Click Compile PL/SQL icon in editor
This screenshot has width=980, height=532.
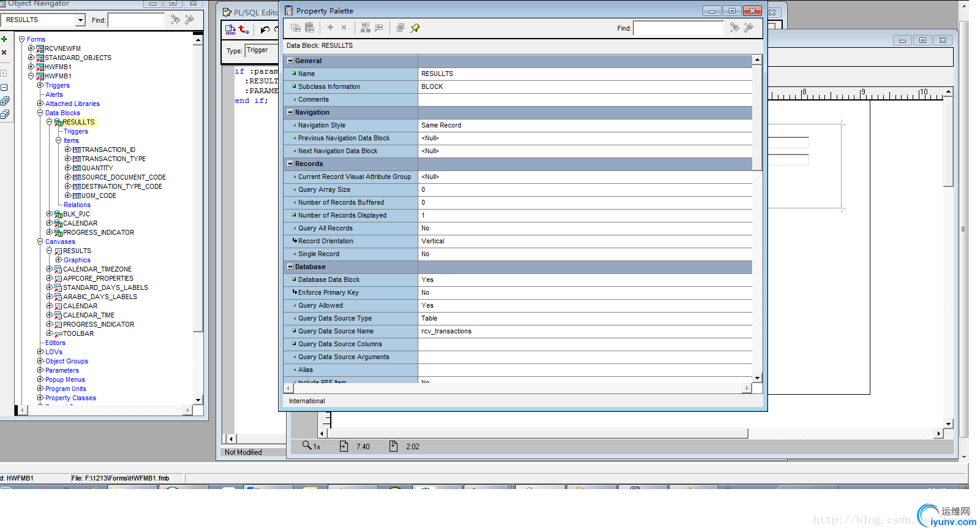230,29
